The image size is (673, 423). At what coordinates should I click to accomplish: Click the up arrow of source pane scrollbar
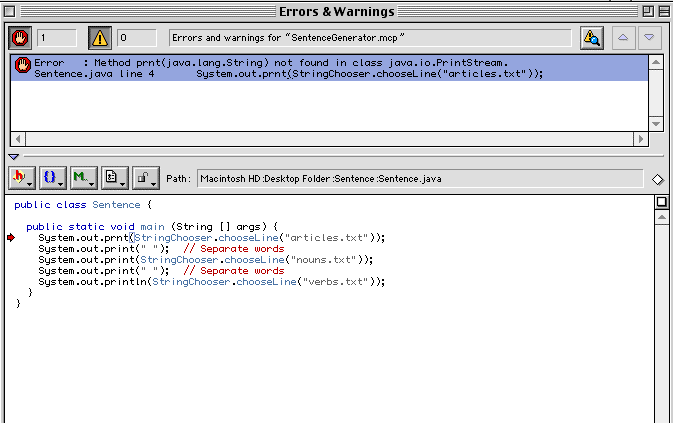661,218
